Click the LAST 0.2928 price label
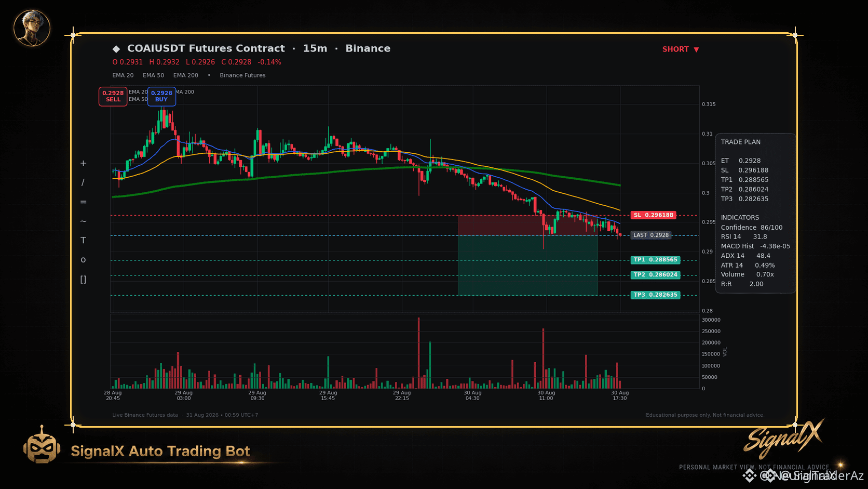868x489 pixels. (651, 235)
